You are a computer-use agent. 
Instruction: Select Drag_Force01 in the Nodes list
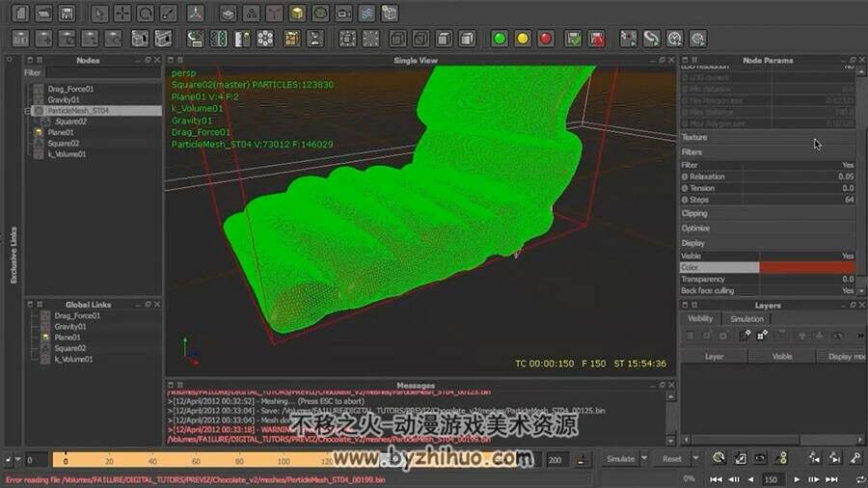tap(70, 89)
